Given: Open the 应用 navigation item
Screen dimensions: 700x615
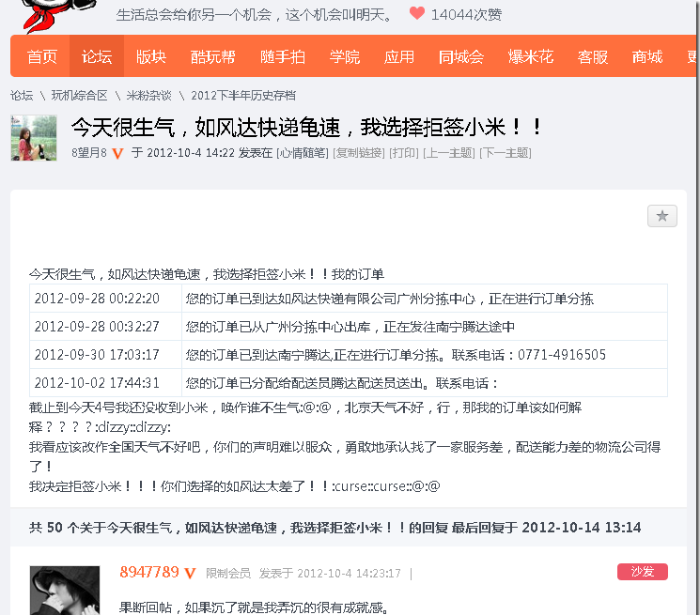Looking at the screenshot, I should pos(398,56).
